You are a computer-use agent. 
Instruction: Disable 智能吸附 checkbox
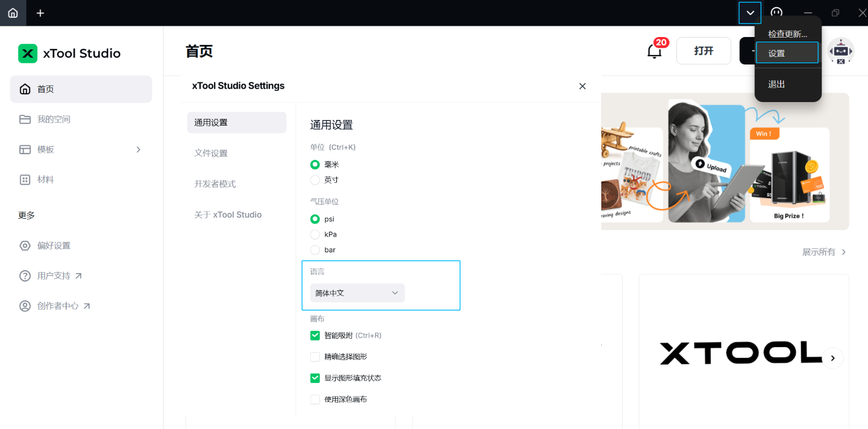[315, 335]
